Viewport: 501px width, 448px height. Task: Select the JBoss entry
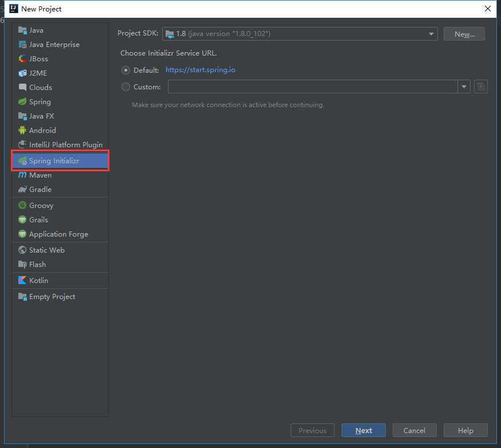click(x=60, y=59)
